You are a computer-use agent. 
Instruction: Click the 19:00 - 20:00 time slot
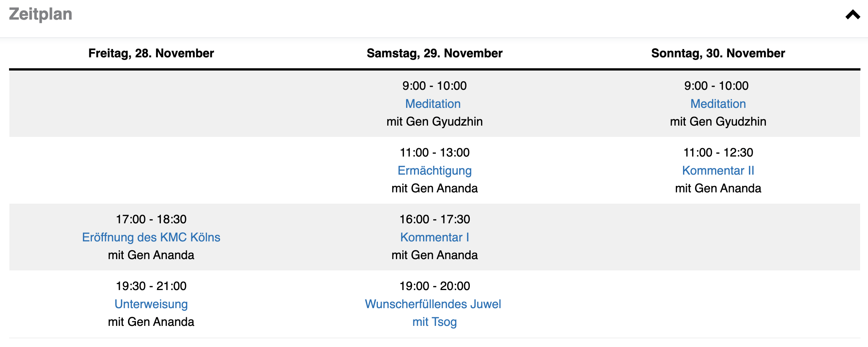pyautogui.click(x=434, y=286)
